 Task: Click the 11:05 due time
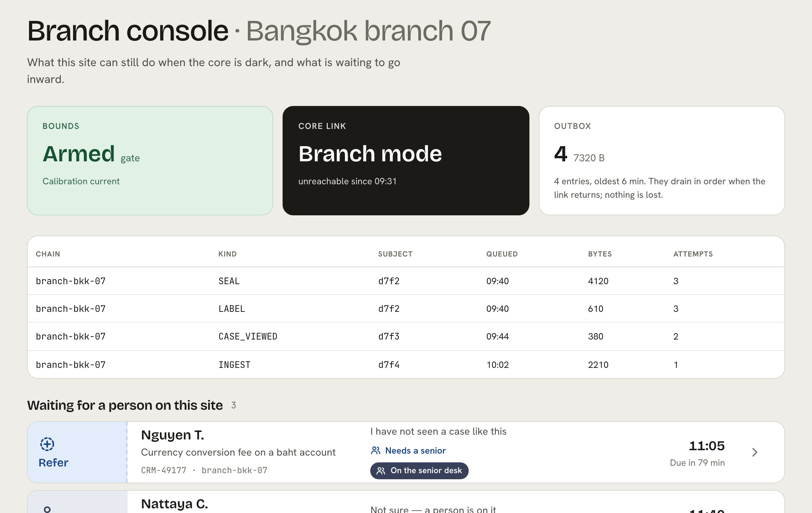coord(706,446)
